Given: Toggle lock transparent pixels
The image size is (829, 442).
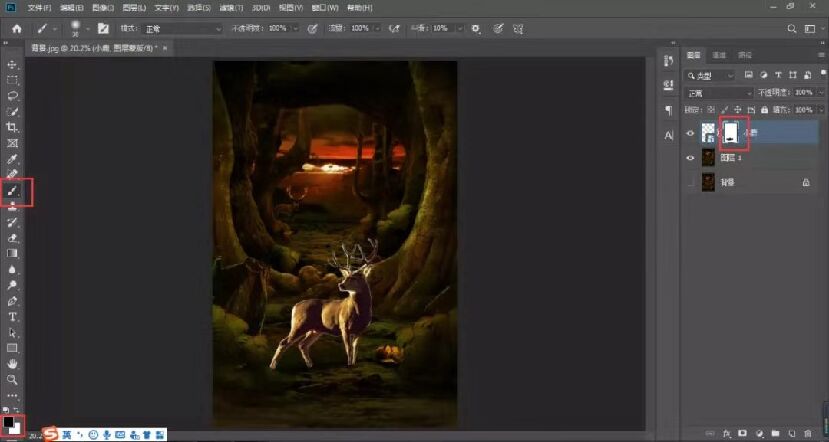Looking at the screenshot, I should point(712,110).
